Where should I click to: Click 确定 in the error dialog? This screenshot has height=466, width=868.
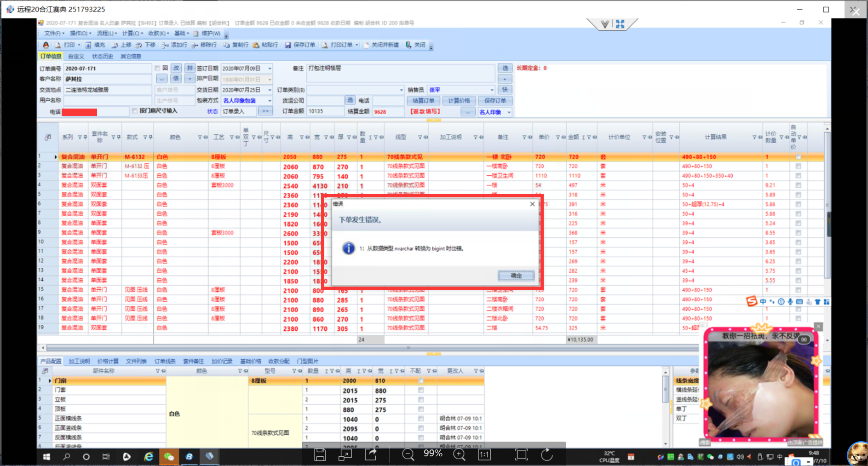coord(516,276)
